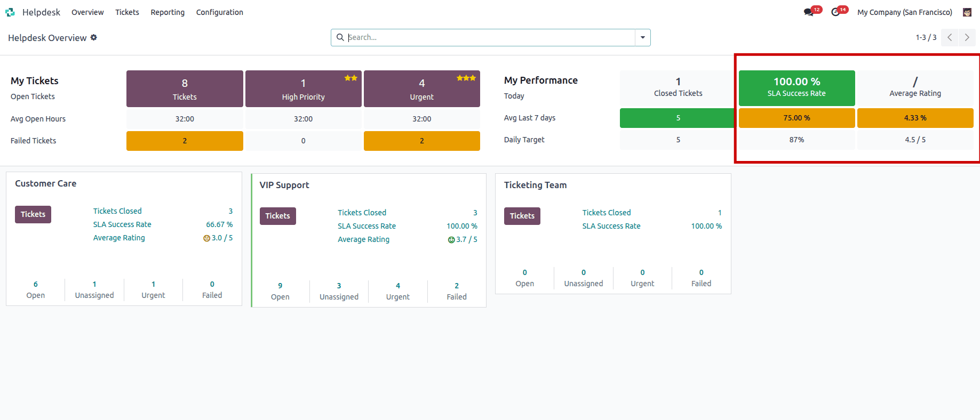Screen dimensions: 980x420
Task: Open the Helpdesk app home icon
Action: [x=10, y=12]
